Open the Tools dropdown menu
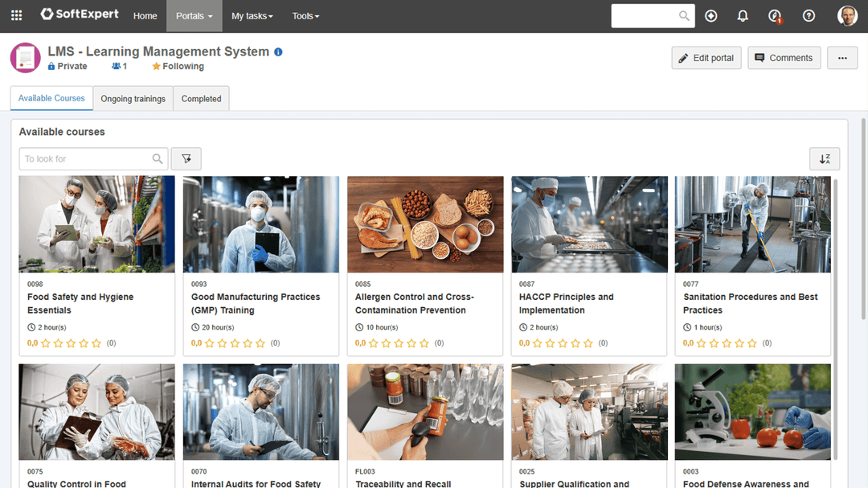 tap(305, 16)
